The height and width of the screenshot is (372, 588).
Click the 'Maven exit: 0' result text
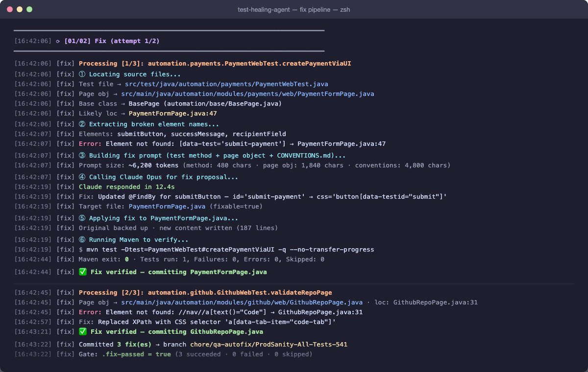tap(104, 259)
